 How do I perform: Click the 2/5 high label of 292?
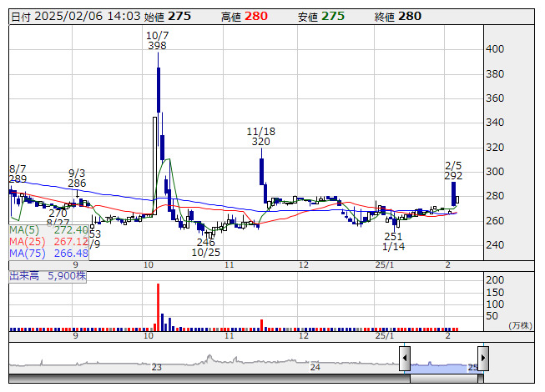coord(453,171)
